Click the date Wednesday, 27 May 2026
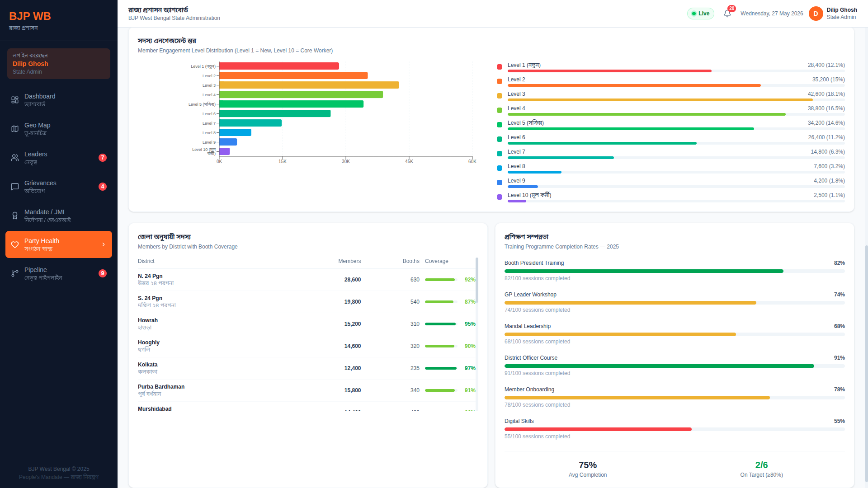Image resolution: width=868 pixels, height=488 pixels. (772, 14)
